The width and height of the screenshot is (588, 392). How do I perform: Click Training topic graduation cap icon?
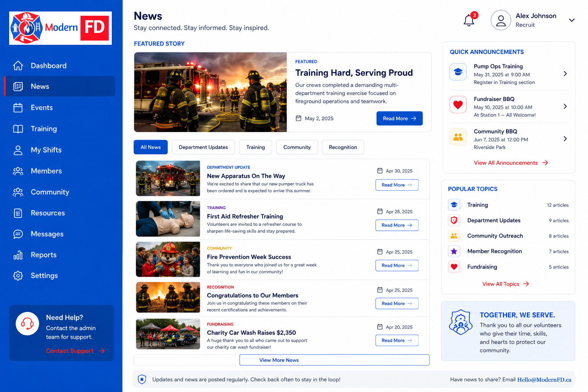pos(454,205)
